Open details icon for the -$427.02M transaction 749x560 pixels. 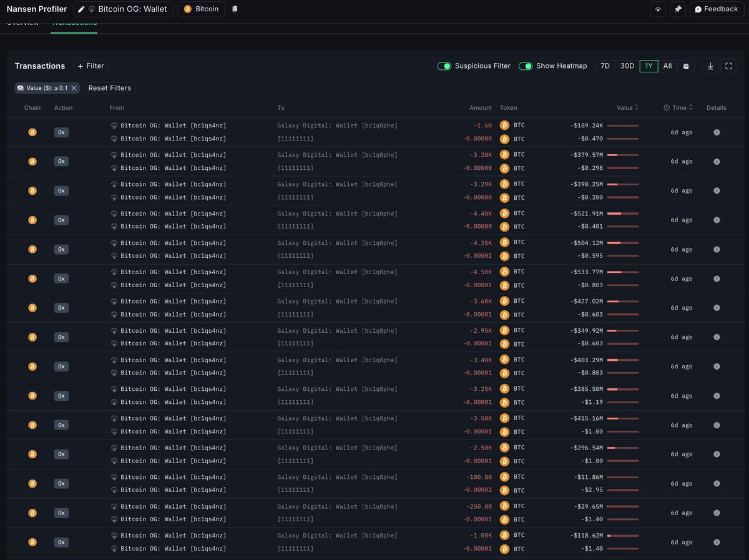(x=717, y=308)
